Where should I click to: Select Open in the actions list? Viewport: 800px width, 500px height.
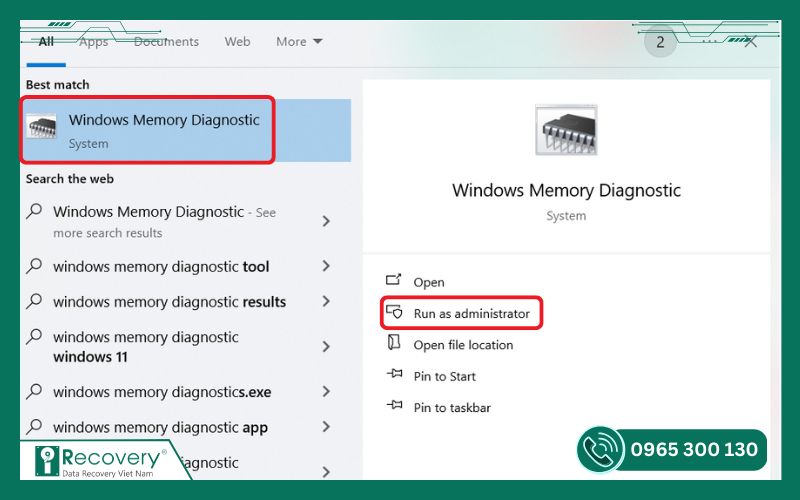tap(429, 282)
